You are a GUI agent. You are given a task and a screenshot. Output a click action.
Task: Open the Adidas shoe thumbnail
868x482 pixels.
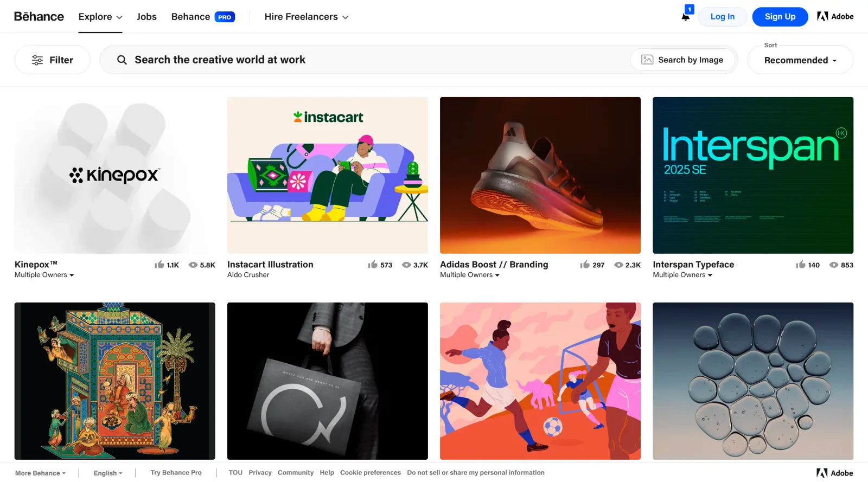(540, 175)
